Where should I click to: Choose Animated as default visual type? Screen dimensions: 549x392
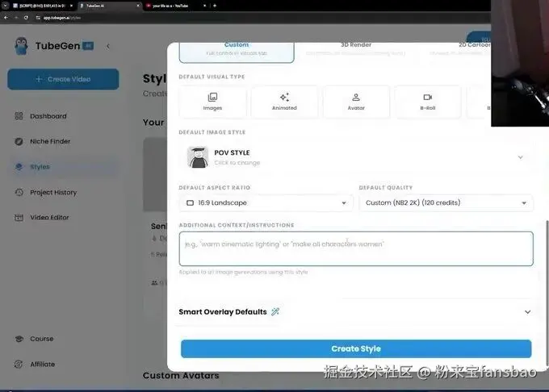tap(284, 102)
